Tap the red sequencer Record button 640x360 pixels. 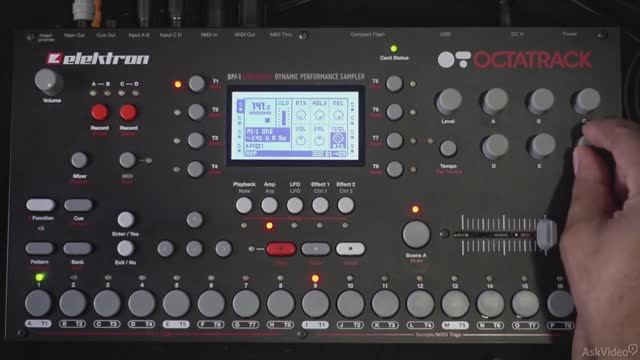(x=281, y=249)
